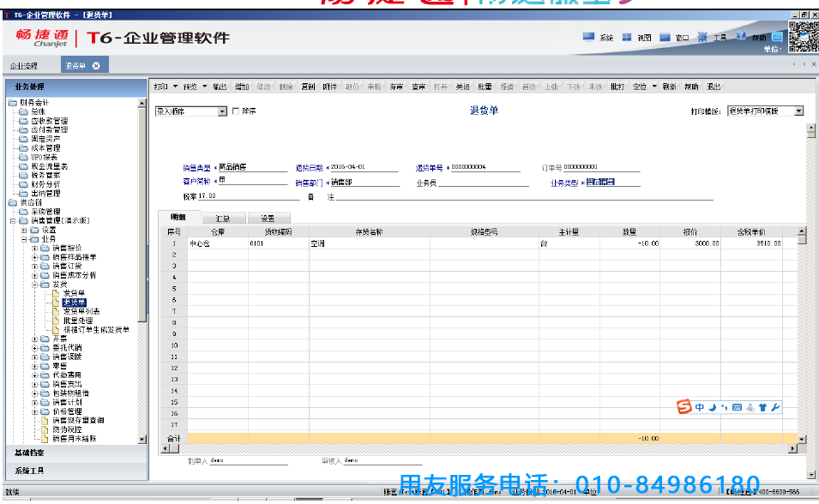Image resolution: width=819 pixels, height=504 pixels.
Task: Click the 视图 grid icon
Action: (x=627, y=37)
